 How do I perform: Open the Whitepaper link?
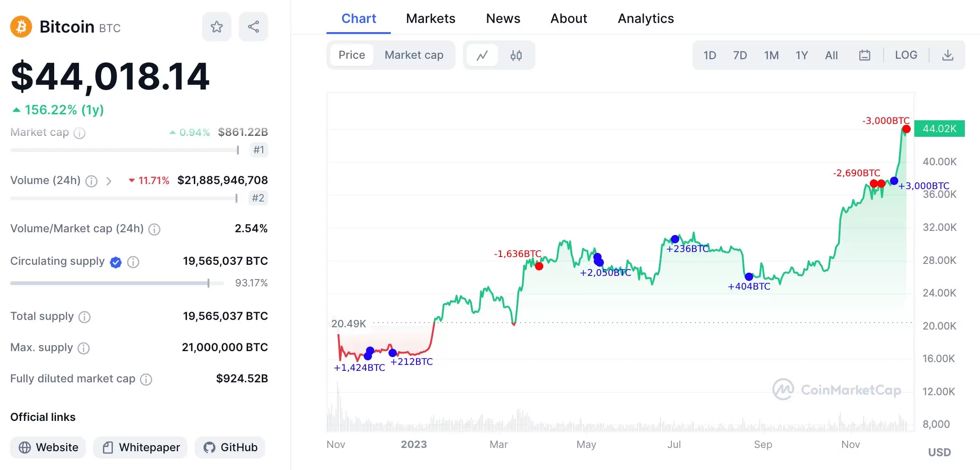[x=141, y=447]
